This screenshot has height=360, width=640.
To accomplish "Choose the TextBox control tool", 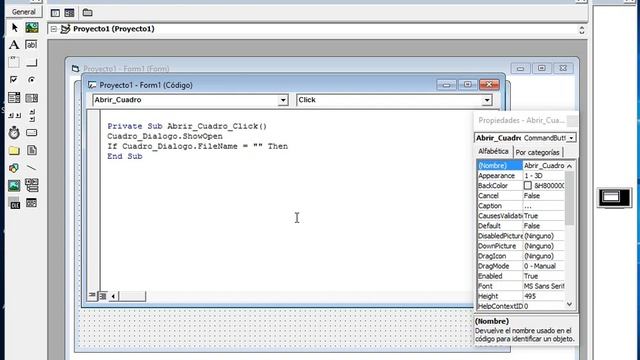I will click(x=32, y=45).
